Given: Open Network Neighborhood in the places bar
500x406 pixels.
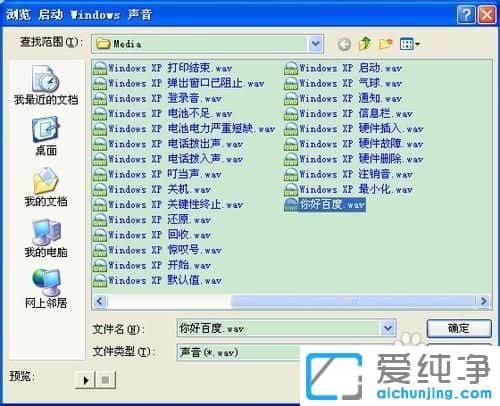Looking at the screenshot, I should tap(46, 289).
